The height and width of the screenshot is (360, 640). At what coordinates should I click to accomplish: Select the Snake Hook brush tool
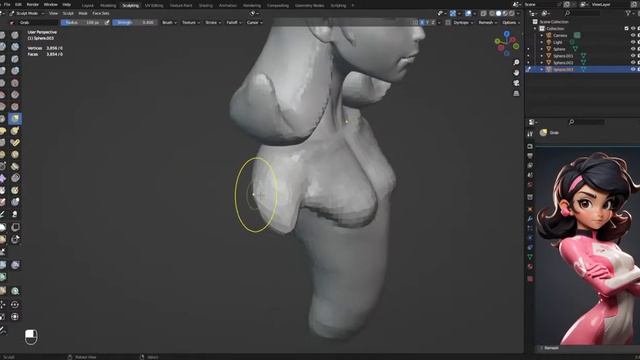tap(15, 131)
